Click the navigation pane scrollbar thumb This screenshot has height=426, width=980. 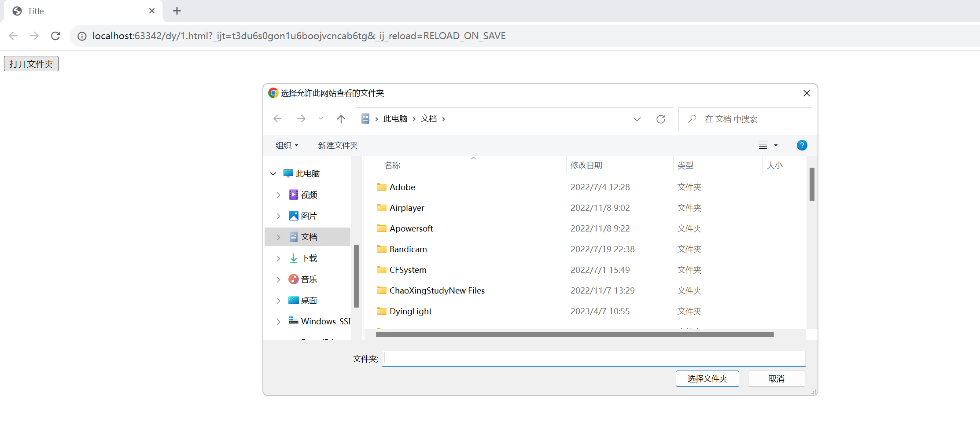[x=356, y=276]
